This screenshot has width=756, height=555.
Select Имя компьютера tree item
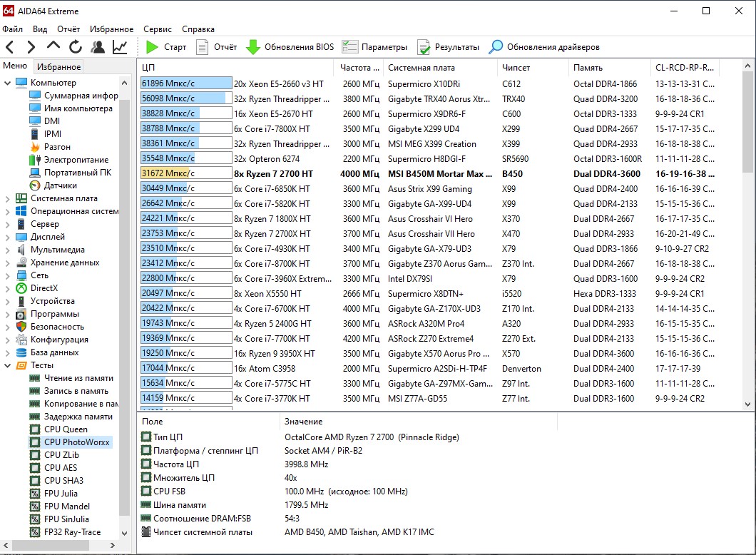pyautogui.click(x=78, y=108)
